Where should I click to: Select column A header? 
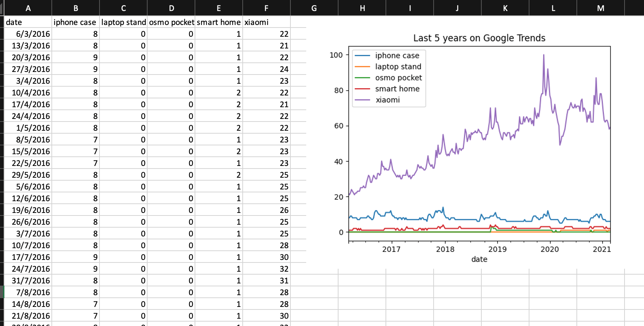pyautogui.click(x=28, y=8)
